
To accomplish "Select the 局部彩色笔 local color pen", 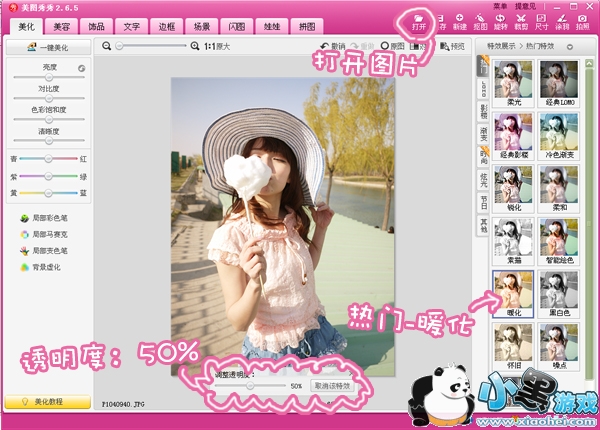I will coord(44,218).
